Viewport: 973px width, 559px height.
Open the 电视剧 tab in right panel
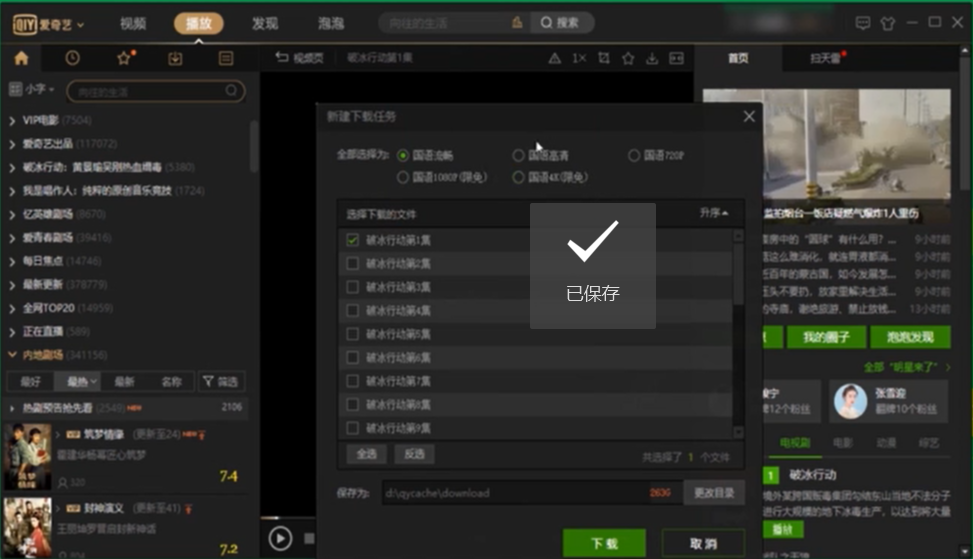pyautogui.click(x=795, y=443)
